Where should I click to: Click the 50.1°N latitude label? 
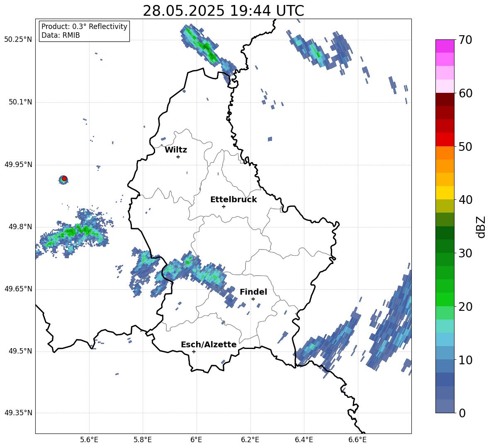tap(20, 102)
